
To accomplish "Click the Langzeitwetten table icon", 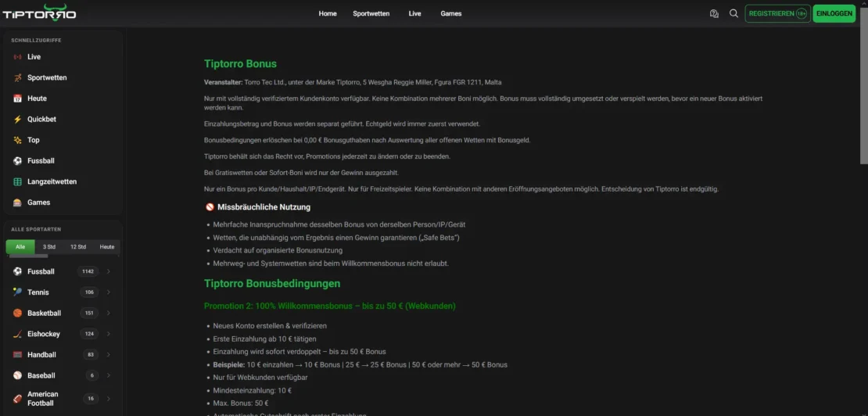I will point(18,181).
